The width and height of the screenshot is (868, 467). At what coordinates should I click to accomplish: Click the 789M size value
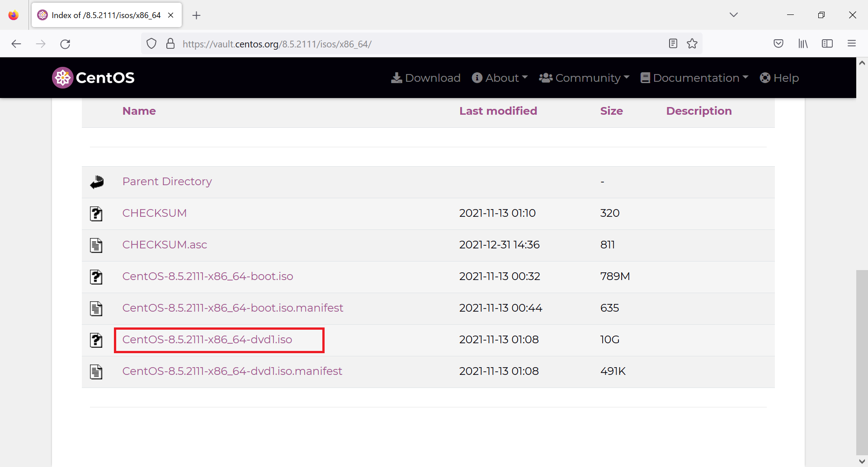click(615, 276)
